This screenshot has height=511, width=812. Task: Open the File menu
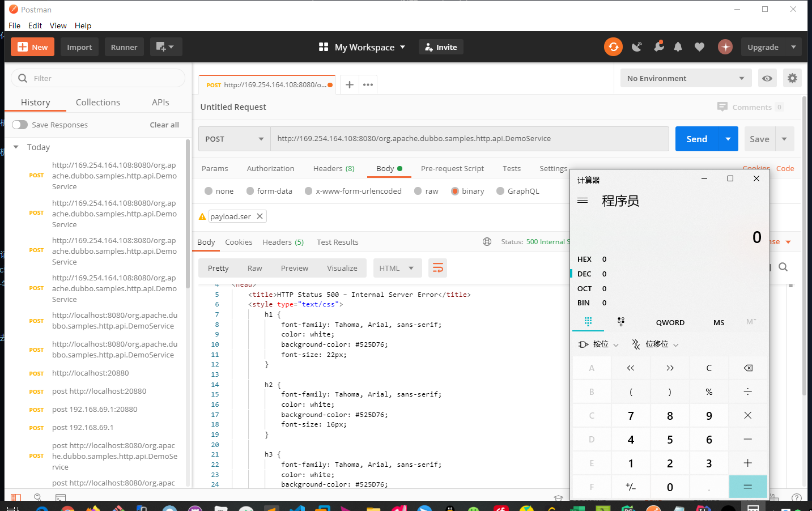tap(14, 25)
